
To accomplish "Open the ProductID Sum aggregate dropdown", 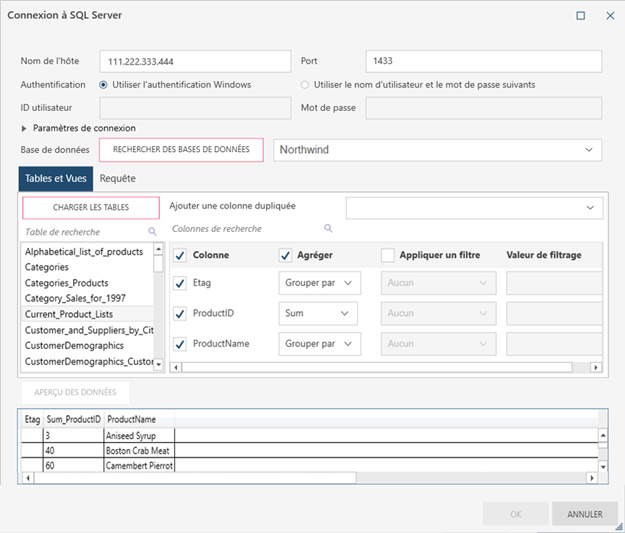I will coord(317,313).
